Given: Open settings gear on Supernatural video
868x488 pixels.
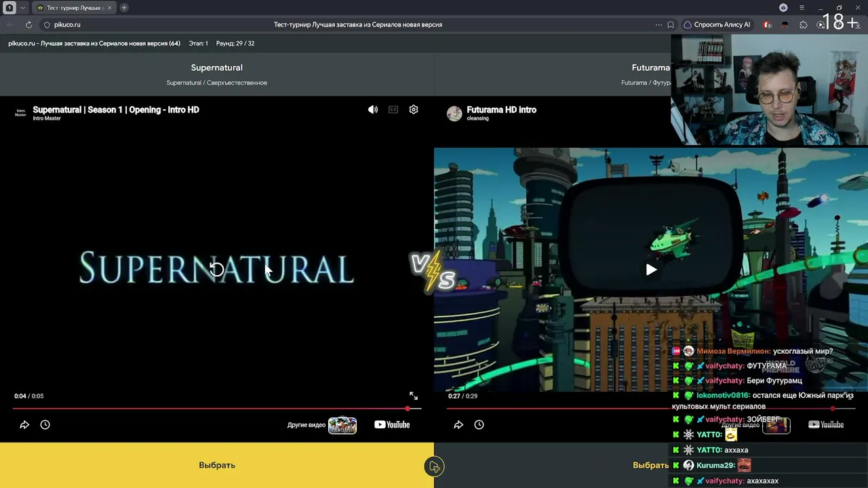Looking at the screenshot, I should click(x=414, y=110).
